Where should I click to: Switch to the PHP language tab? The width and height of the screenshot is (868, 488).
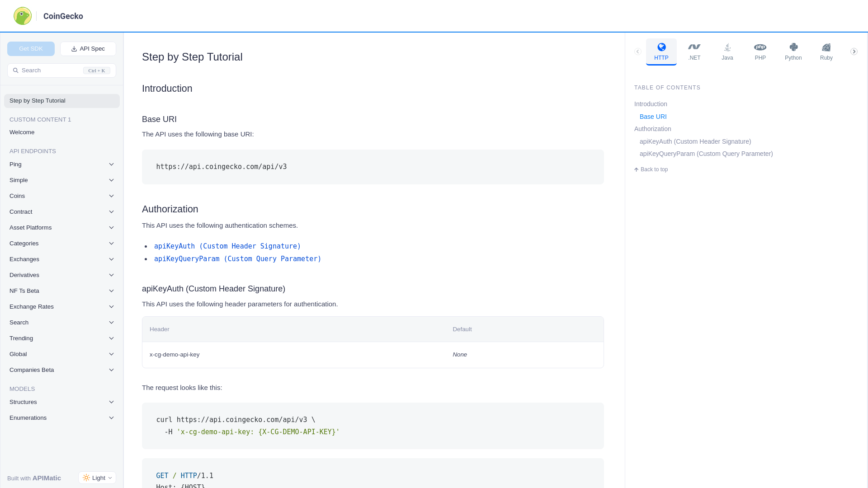pos(760,52)
